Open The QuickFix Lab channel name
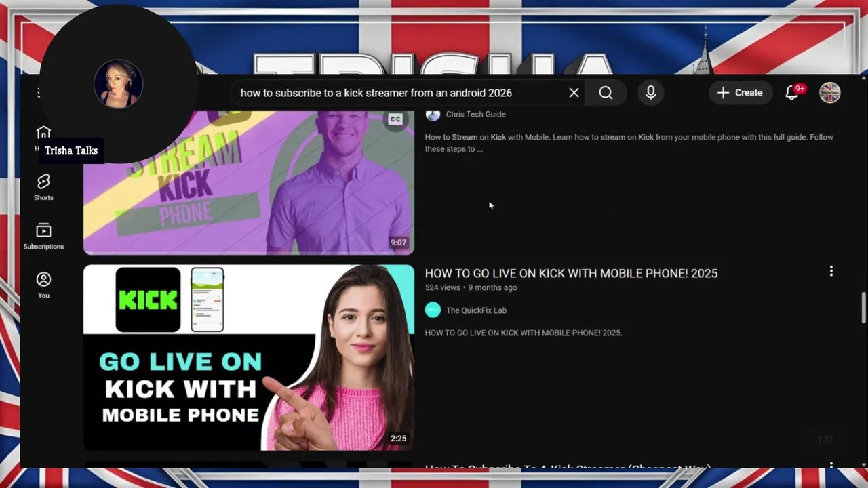The image size is (868, 488). [x=476, y=310]
